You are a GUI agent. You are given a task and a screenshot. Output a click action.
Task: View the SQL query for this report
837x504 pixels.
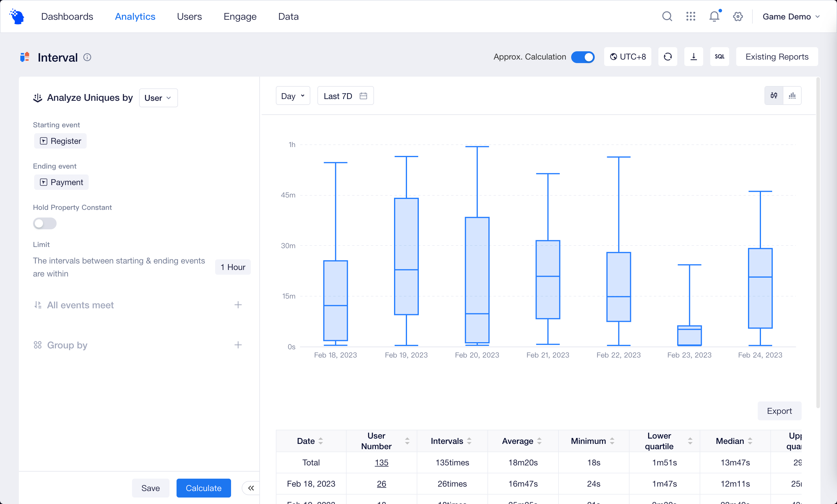tap(719, 57)
